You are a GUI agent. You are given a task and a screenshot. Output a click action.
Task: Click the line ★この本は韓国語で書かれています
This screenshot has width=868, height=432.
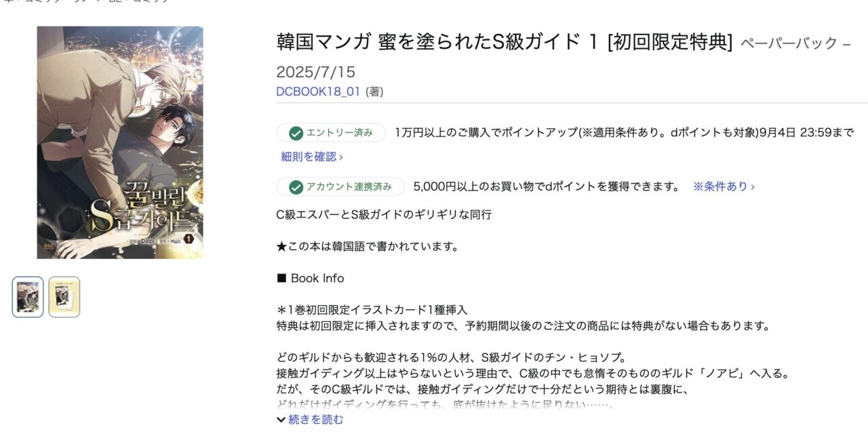(368, 246)
